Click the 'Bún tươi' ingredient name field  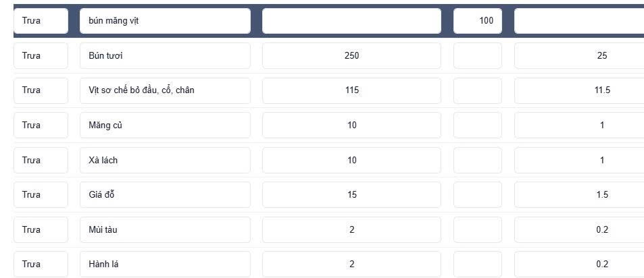(x=165, y=56)
